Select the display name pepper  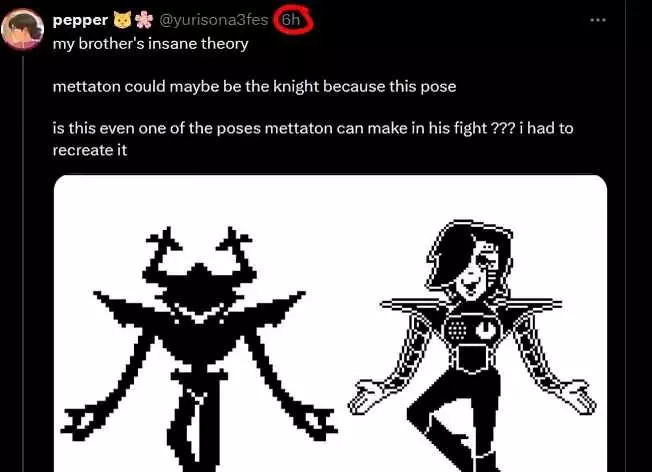(x=80, y=21)
